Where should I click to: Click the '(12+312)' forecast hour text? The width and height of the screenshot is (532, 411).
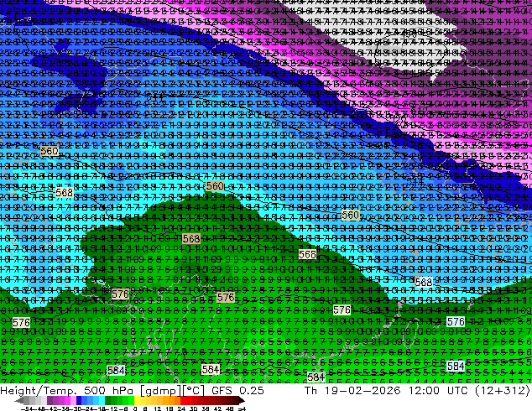[503, 391]
